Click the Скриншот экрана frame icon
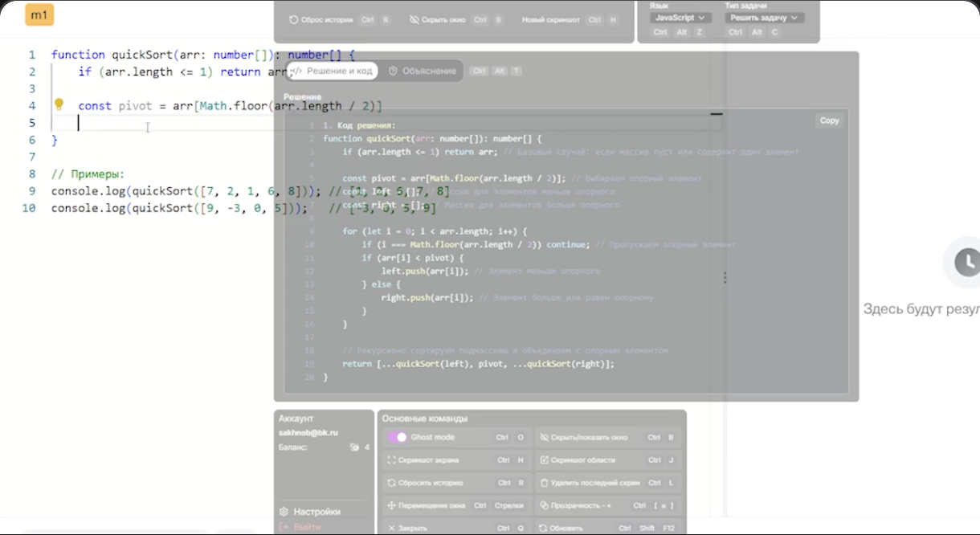 [x=392, y=460]
